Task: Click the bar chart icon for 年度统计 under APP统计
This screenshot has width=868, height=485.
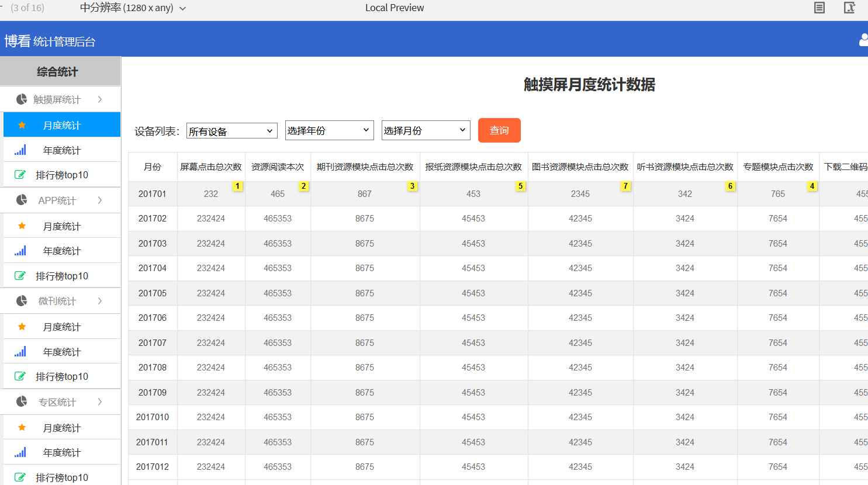Action: pos(20,251)
